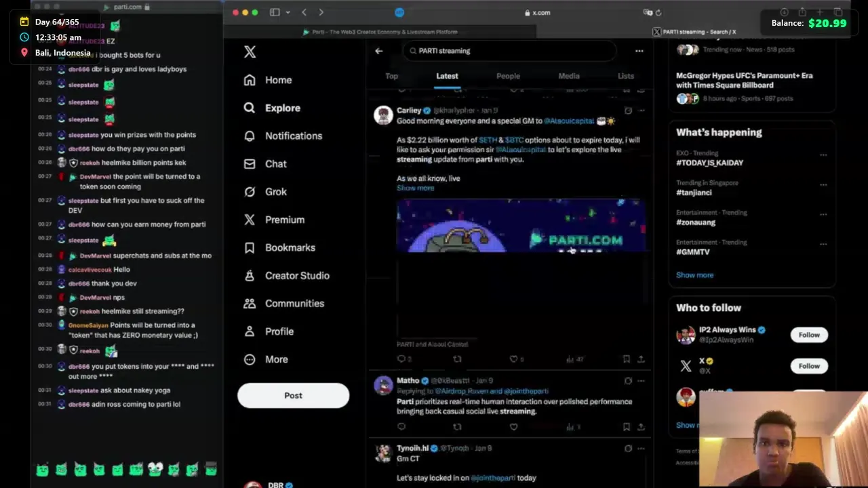Open Bookmarks in the sidebar
The image size is (868, 488).
tap(279, 247)
